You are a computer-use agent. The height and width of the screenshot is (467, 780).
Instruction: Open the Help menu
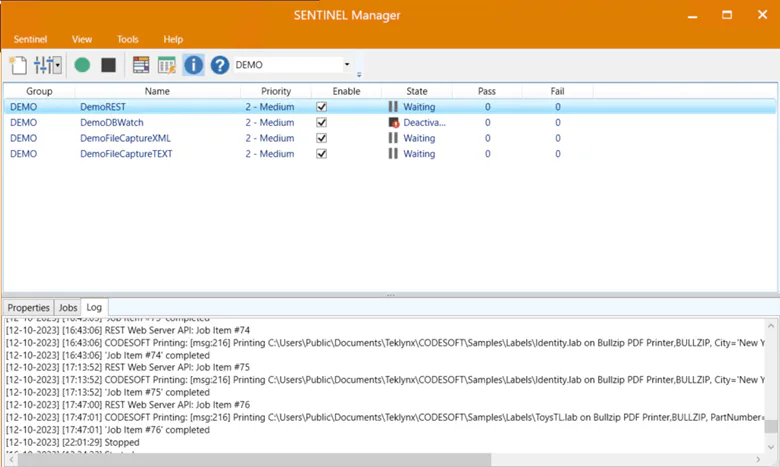point(173,39)
